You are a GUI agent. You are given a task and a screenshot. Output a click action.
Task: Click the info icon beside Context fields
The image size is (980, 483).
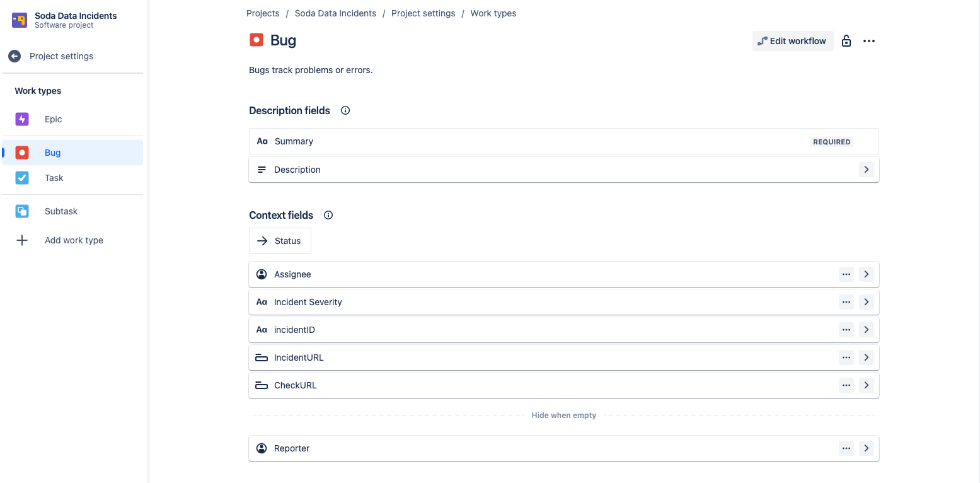click(328, 215)
